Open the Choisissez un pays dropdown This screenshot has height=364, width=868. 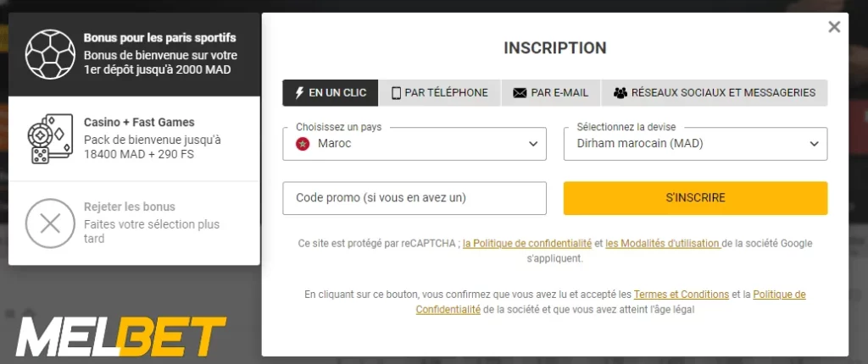coord(415,144)
